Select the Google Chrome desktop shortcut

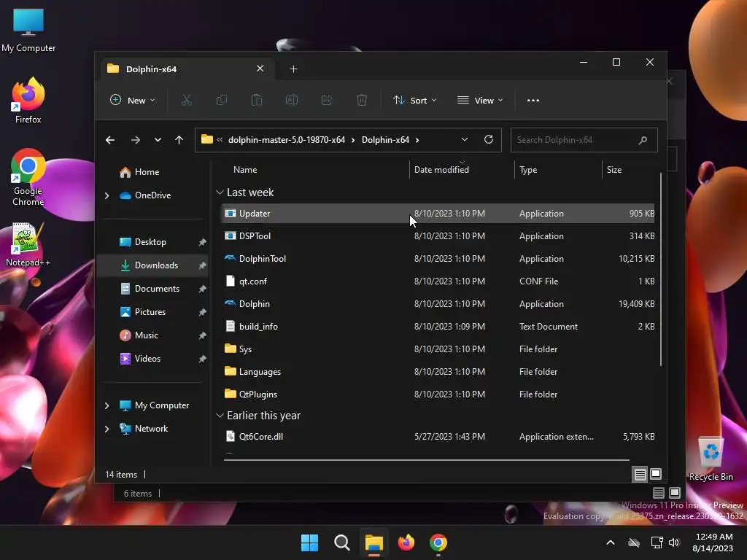[28, 177]
